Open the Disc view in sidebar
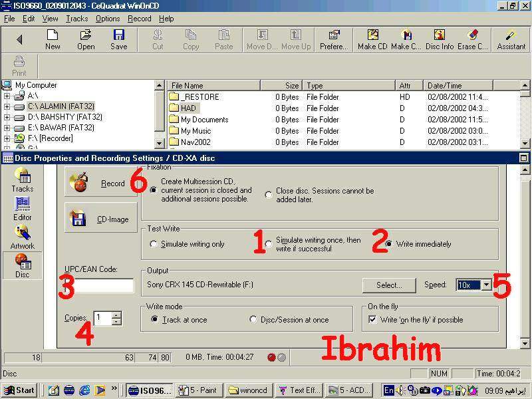This screenshot has height=399, width=532. [x=23, y=267]
